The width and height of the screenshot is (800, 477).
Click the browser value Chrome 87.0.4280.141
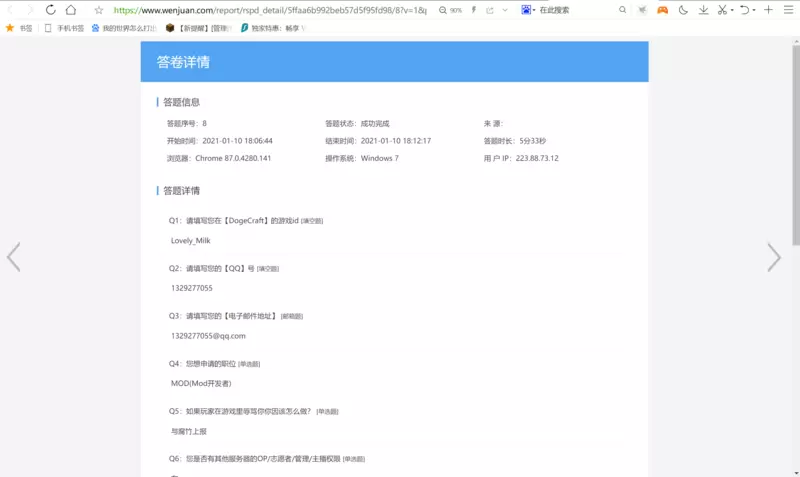[x=233, y=158]
